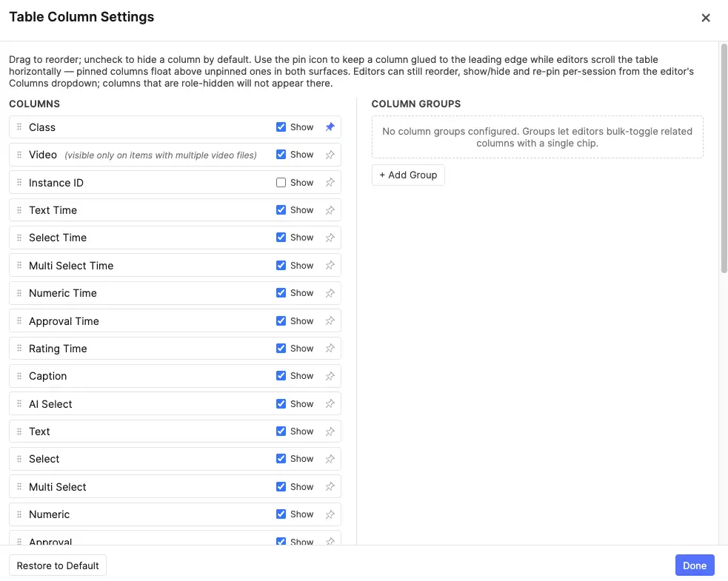This screenshot has width=728, height=581.
Task: Click the "visible only on items" note
Action: click(x=161, y=155)
